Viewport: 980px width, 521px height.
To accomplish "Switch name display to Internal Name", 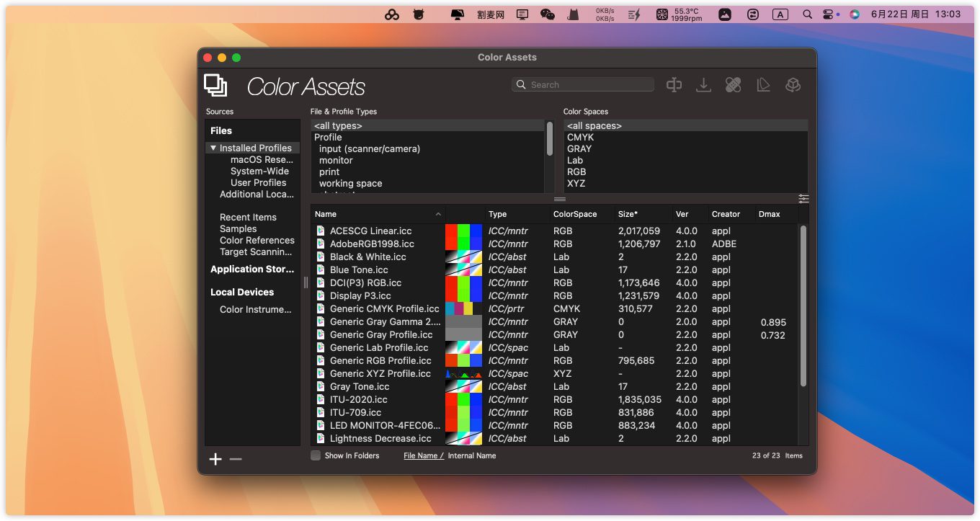I will 471,455.
